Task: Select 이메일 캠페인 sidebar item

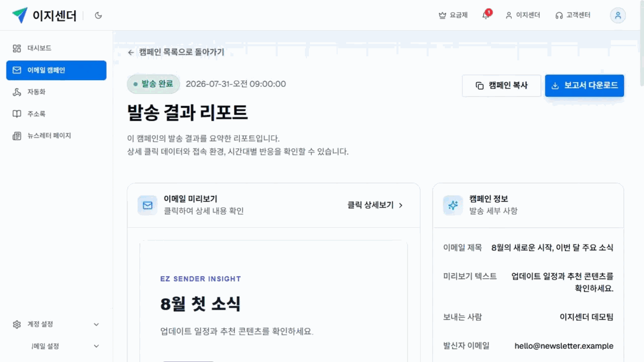Action: point(56,70)
